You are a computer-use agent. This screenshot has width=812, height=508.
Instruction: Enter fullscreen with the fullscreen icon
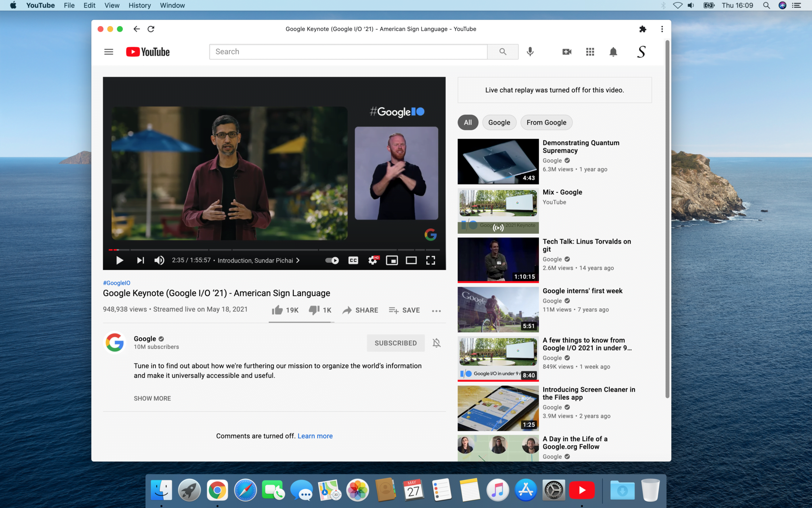pyautogui.click(x=431, y=260)
